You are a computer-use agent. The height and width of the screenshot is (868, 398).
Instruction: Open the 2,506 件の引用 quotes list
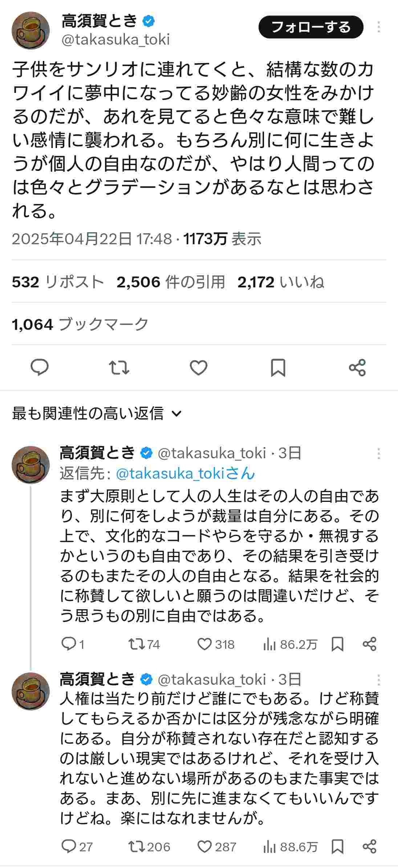171,282
